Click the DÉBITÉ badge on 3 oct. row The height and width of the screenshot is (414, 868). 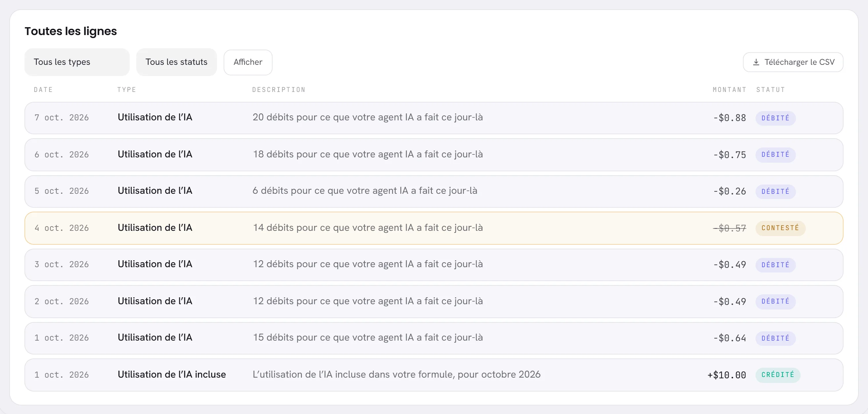click(775, 265)
